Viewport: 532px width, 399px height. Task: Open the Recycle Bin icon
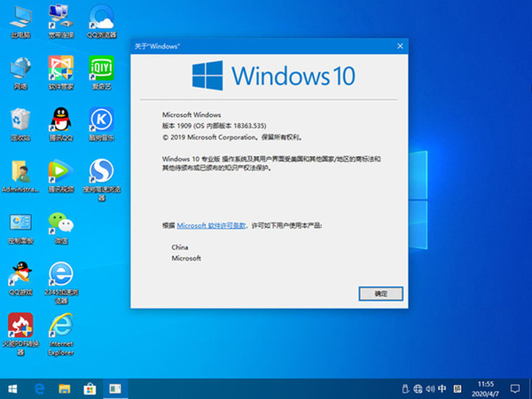(x=20, y=121)
